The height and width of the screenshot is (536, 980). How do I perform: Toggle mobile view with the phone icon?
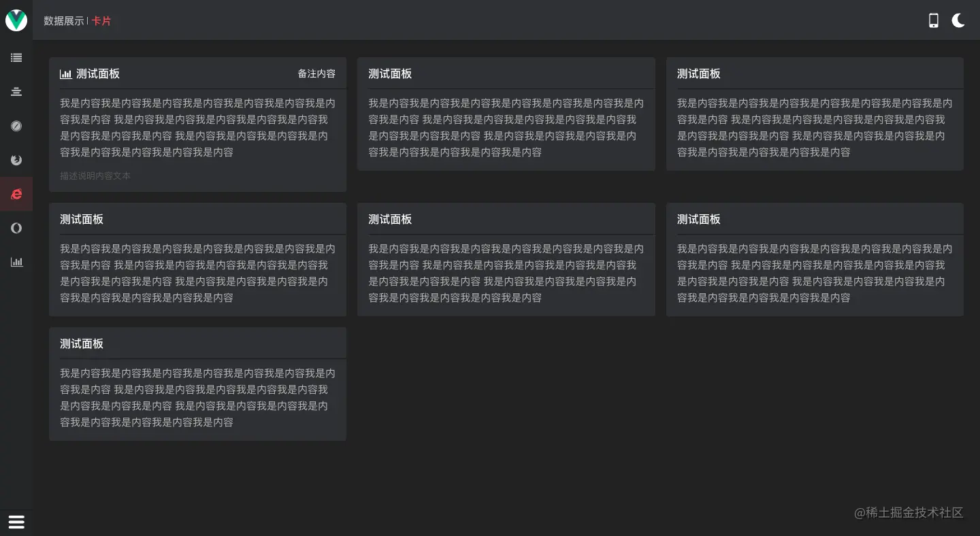click(x=934, y=20)
